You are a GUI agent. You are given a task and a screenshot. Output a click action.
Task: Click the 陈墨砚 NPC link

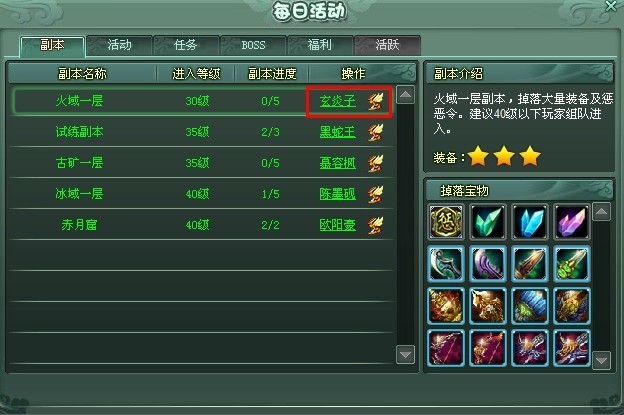(x=337, y=194)
